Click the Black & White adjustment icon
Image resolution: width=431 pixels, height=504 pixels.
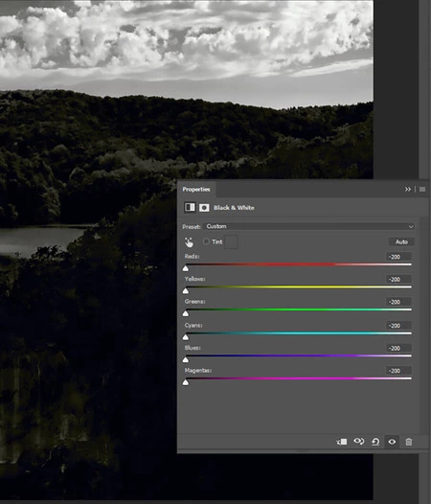(x=190, y=207)
